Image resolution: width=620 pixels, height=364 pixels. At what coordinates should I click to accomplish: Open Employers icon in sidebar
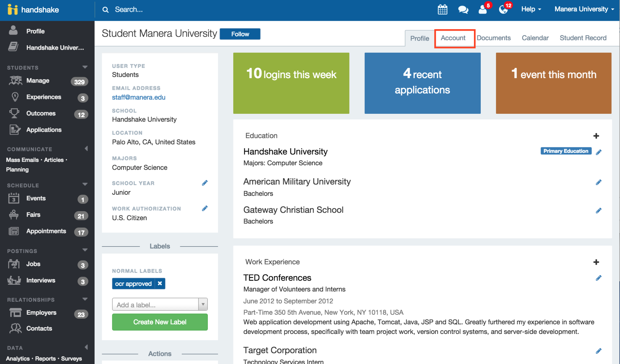[x=15, y=313]
